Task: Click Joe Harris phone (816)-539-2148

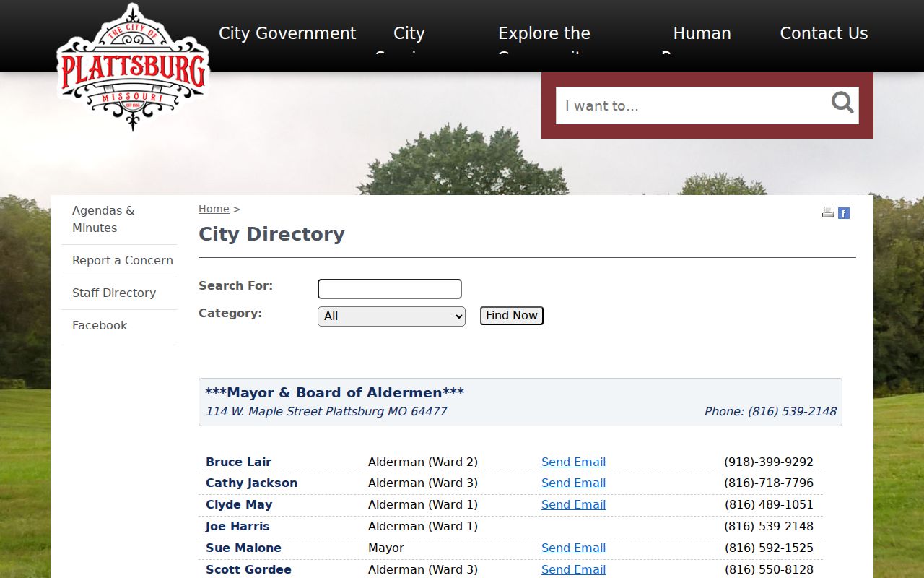Action: [769, 526]
